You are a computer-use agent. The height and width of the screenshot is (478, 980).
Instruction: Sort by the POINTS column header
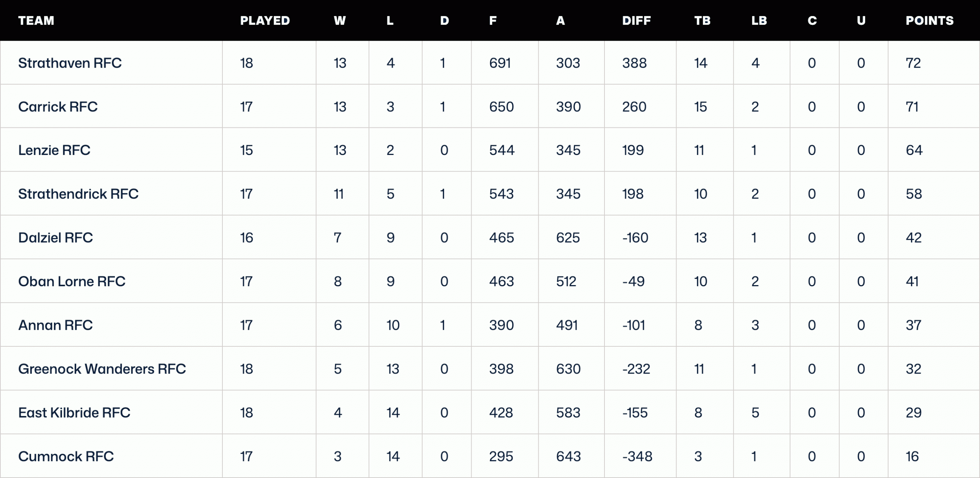coord(929,21)
